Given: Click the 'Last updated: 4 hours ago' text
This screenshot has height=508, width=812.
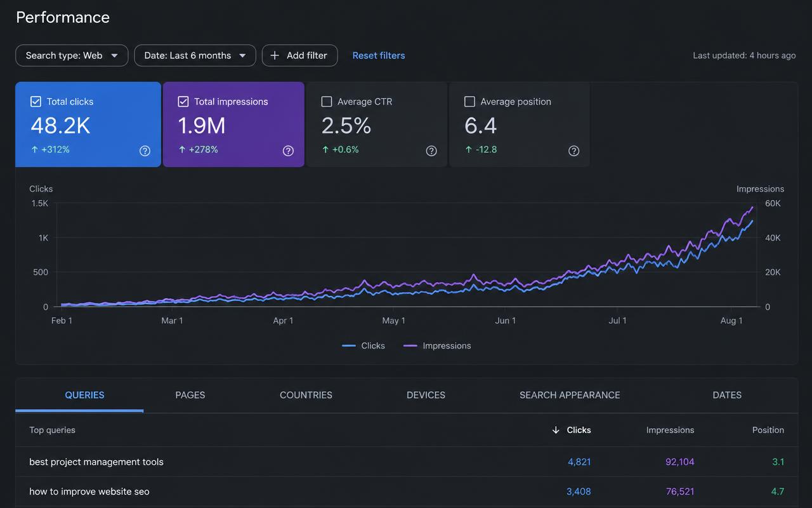Looking at the screenshot, I should [x=744, y=55].
